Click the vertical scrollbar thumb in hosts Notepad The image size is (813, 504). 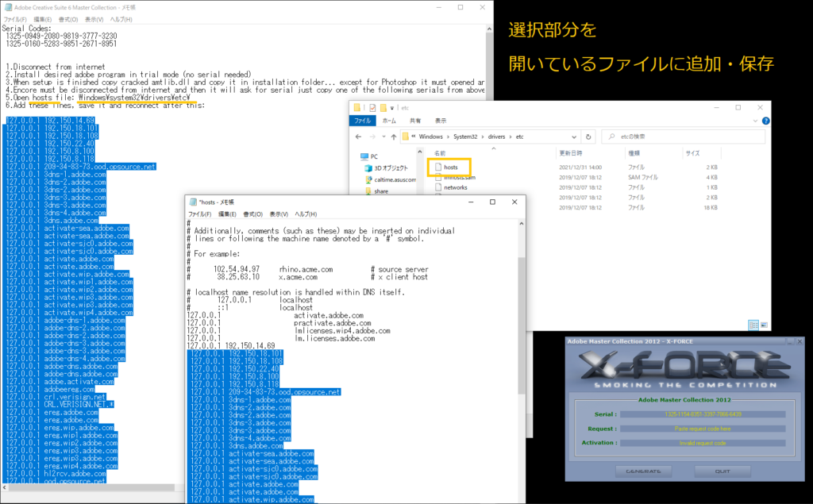(521, 325)
